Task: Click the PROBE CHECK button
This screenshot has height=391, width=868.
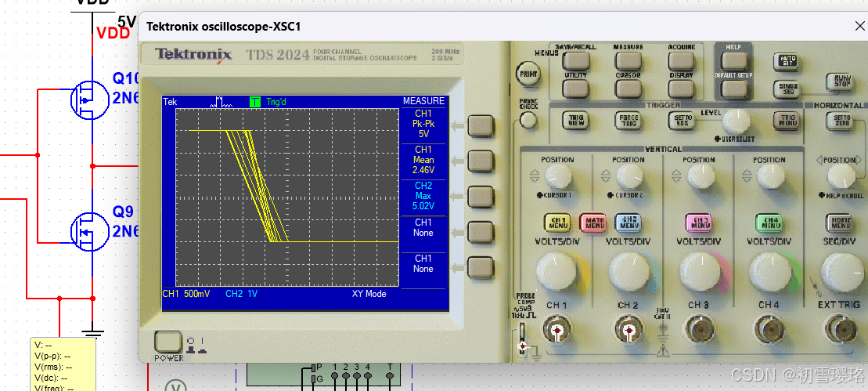Action: [528, 120]
